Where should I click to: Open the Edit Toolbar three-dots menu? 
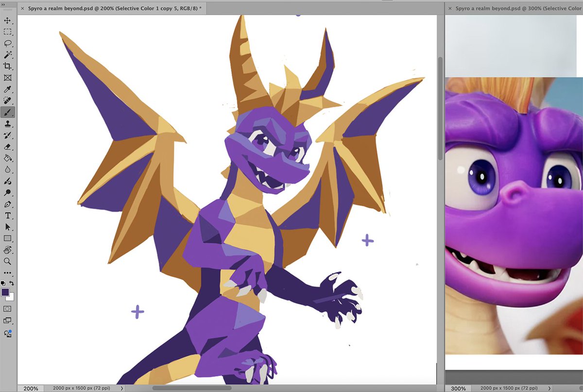click(8, 273)
